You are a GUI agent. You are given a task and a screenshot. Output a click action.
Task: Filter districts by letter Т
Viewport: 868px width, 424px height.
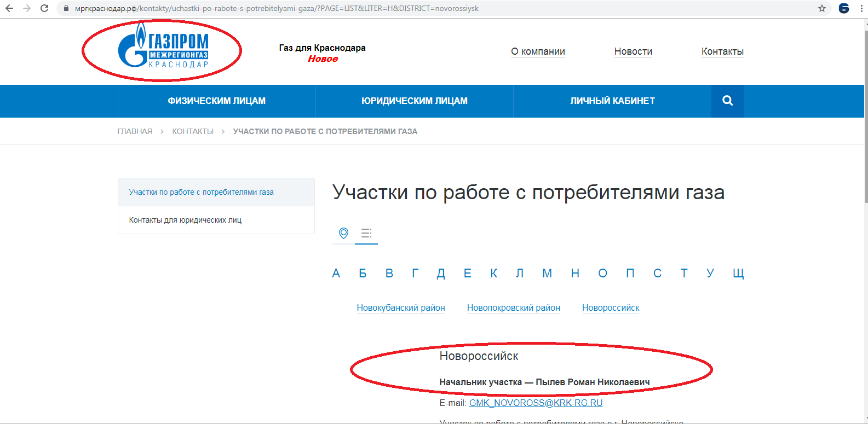684,273
